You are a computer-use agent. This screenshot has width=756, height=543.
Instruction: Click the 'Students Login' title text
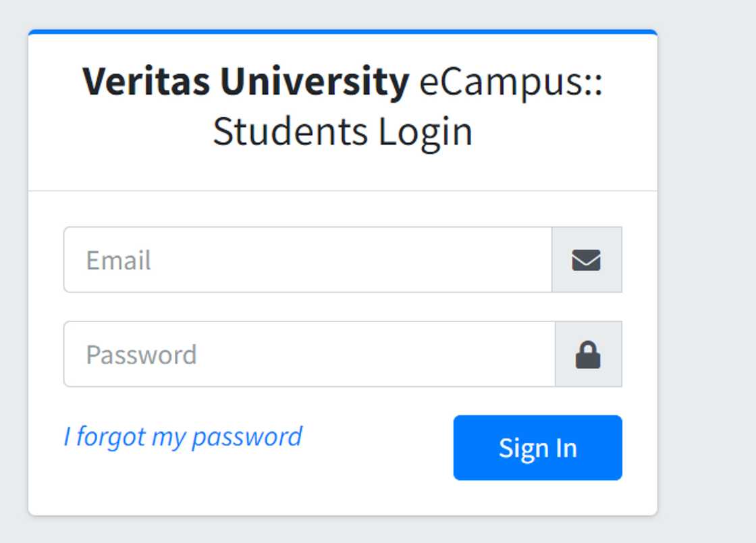[x=342, y=131]
